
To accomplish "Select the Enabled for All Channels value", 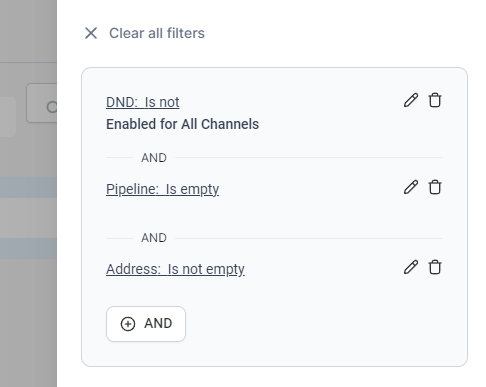I will [x=182, y=124].
